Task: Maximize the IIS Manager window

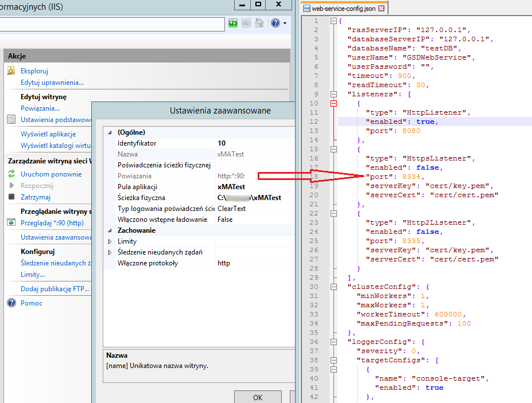Action: click(258, 5)
